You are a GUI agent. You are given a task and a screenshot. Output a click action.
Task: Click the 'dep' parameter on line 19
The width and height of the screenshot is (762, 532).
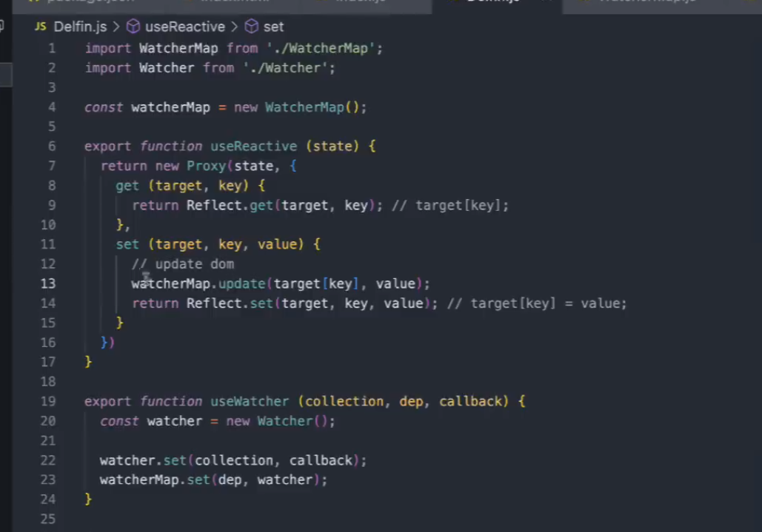[411, 402]
